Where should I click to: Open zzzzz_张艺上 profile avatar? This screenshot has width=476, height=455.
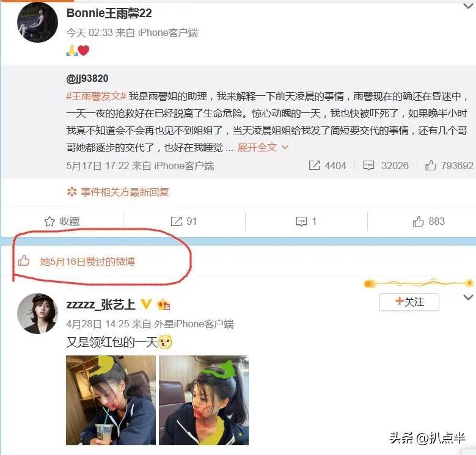pyautogui.click(x=37, y=313)
